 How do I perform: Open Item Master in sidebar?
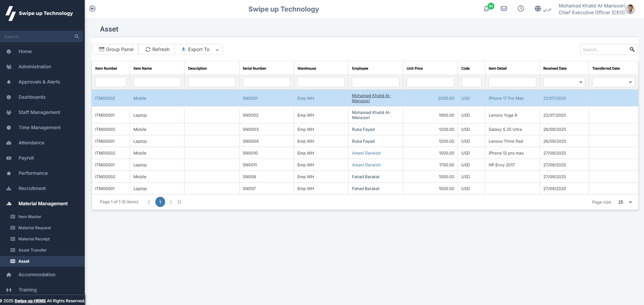[30, 217]
